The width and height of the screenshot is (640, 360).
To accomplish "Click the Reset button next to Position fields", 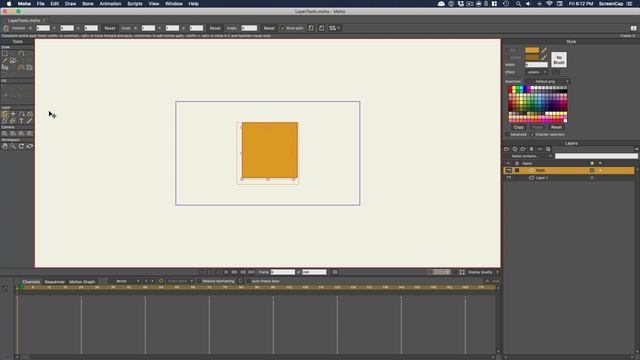I will [x=110, y=28].
